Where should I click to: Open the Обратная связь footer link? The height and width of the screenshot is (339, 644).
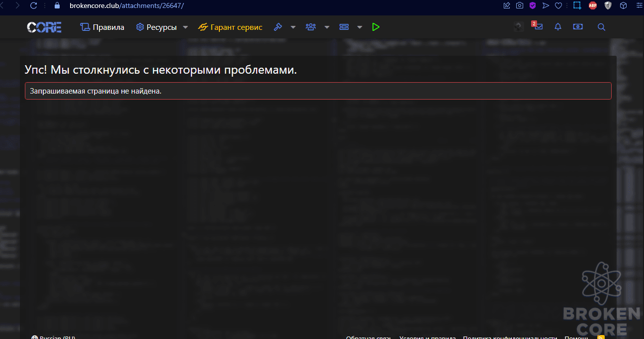(x=368, y=337)
